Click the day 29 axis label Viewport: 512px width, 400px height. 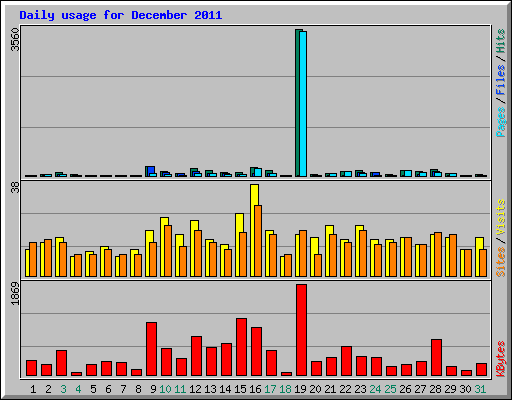450,389
